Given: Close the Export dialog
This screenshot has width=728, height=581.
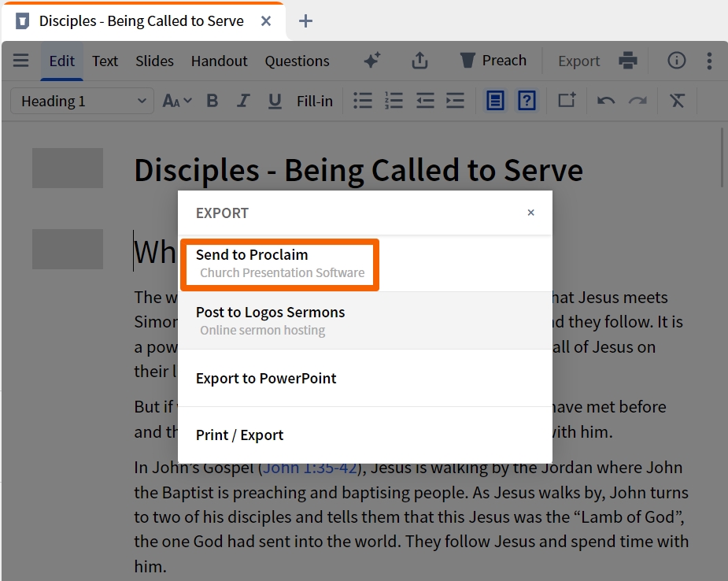Looking at the screenshot, I should (x=530, y=213).
